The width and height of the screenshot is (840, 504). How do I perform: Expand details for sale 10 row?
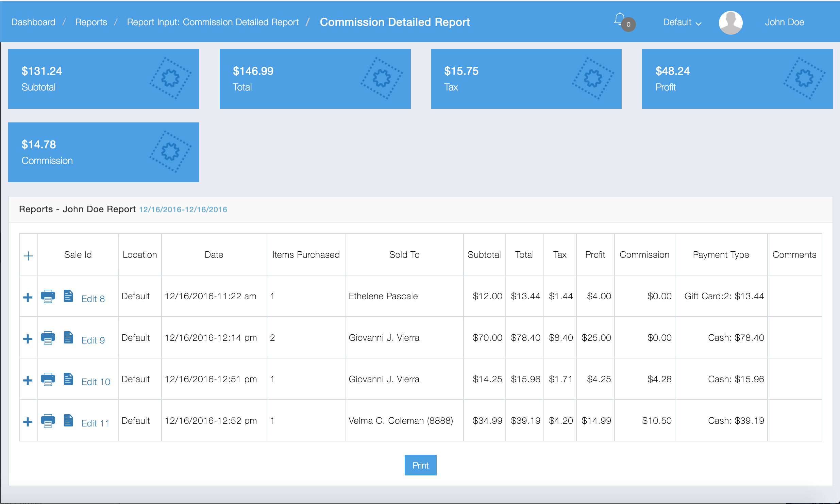[28, 381]
